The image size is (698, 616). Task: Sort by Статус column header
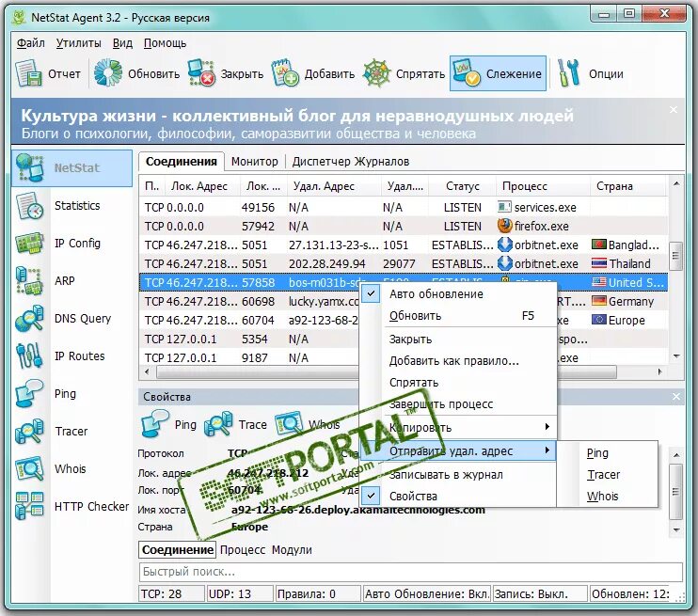pyautogui.click(x=463, y=186)
